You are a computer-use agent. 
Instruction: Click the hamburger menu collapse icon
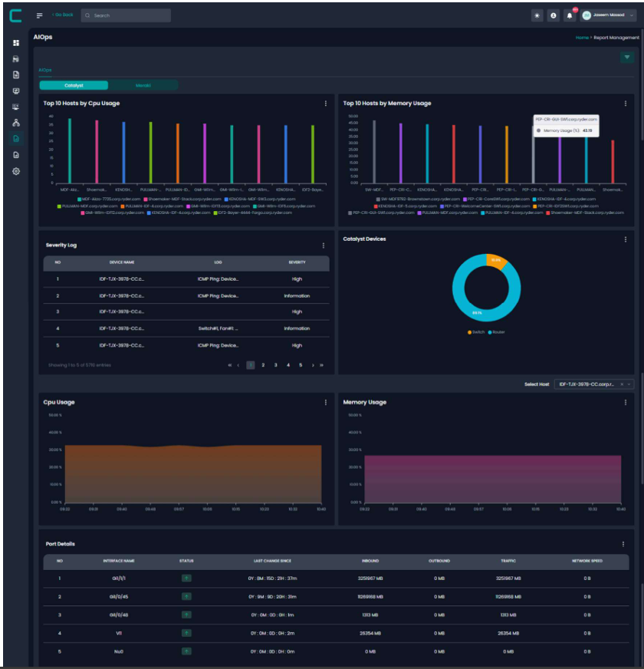[x=40, y=15]
